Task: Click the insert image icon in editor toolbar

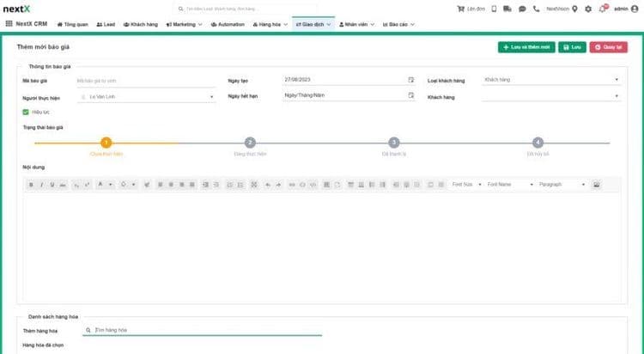Action: (x=596, y=185)
